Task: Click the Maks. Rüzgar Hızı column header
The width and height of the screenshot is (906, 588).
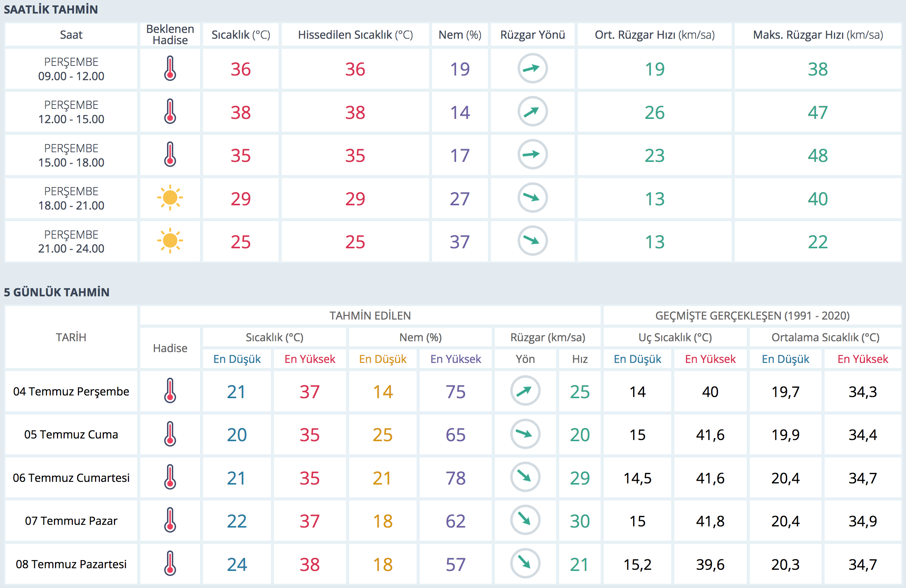Action: coord(818,35)
